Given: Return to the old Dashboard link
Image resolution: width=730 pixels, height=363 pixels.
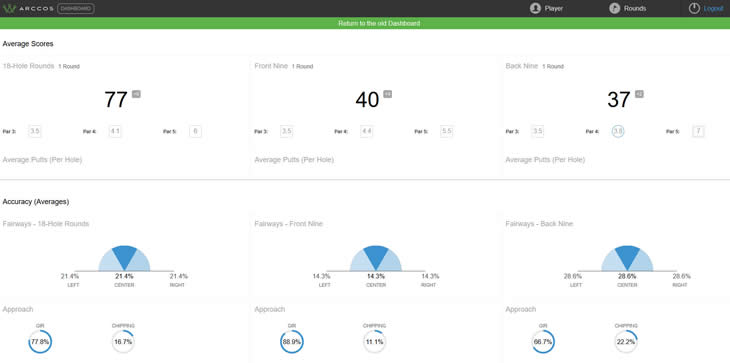Looking at the screenshot, I should tap(379, 23).
